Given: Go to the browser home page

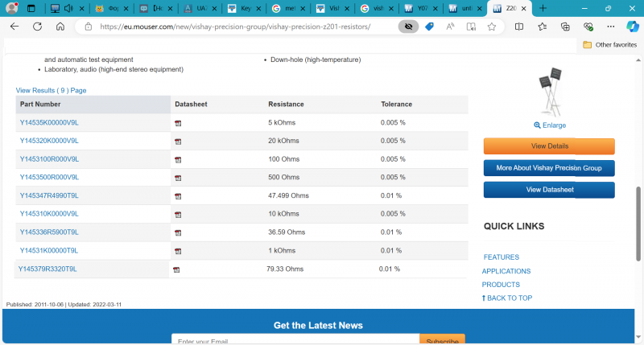Looking at the screenshot, I should pyautogui.click(x=60, y=27).
